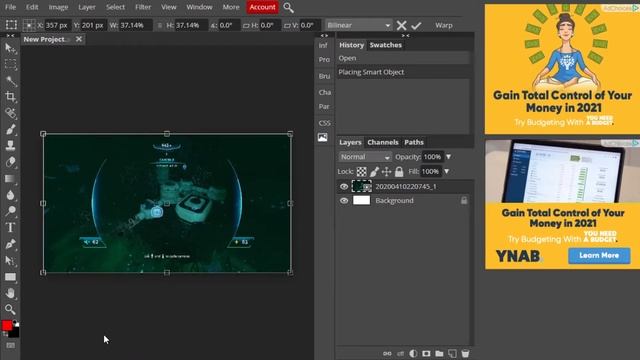Select the Hand tool
The image size is (640, 360).
point(10,293)
